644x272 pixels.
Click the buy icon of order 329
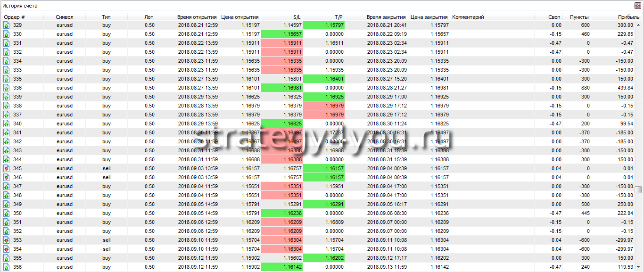(7, 25)
